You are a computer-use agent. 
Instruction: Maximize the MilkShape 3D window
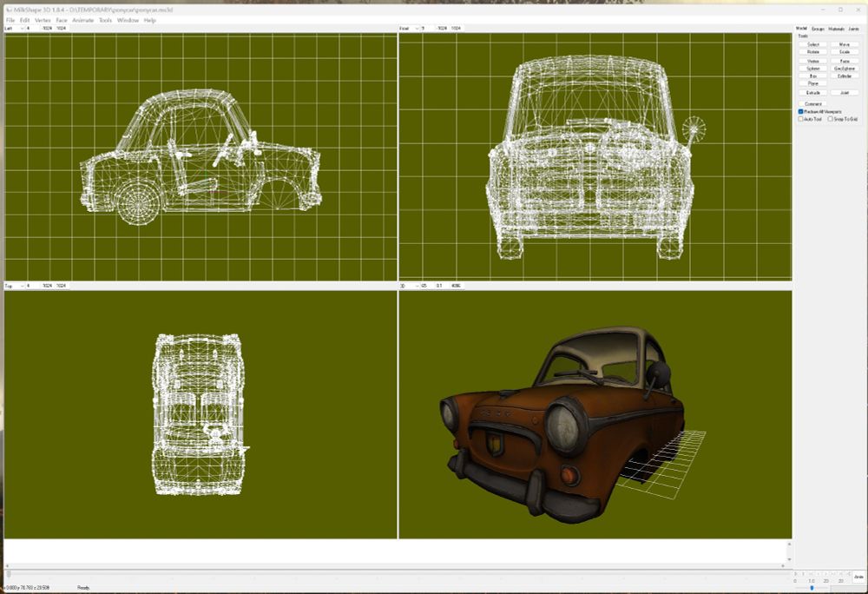840,10
